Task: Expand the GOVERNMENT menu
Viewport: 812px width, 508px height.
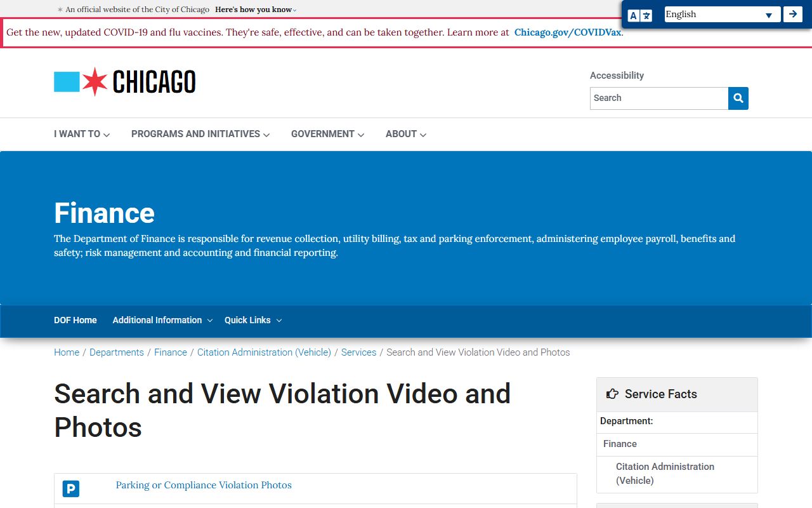Action: (327, 134)
